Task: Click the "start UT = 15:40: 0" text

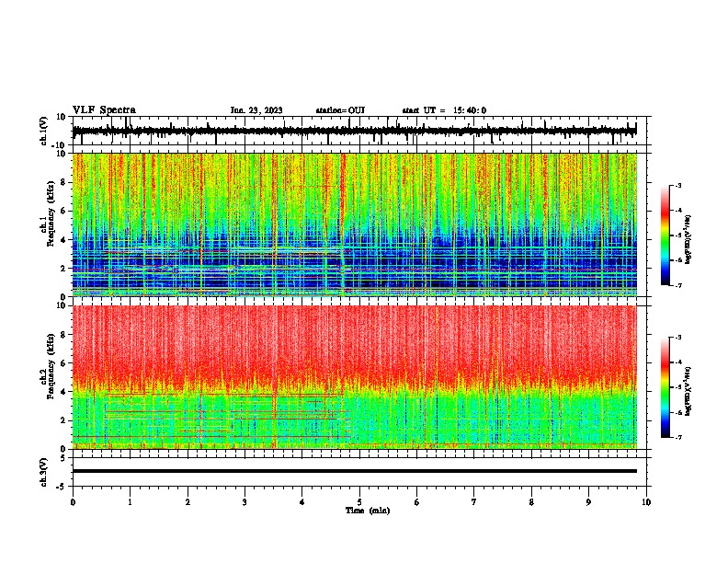Action: 444,110
